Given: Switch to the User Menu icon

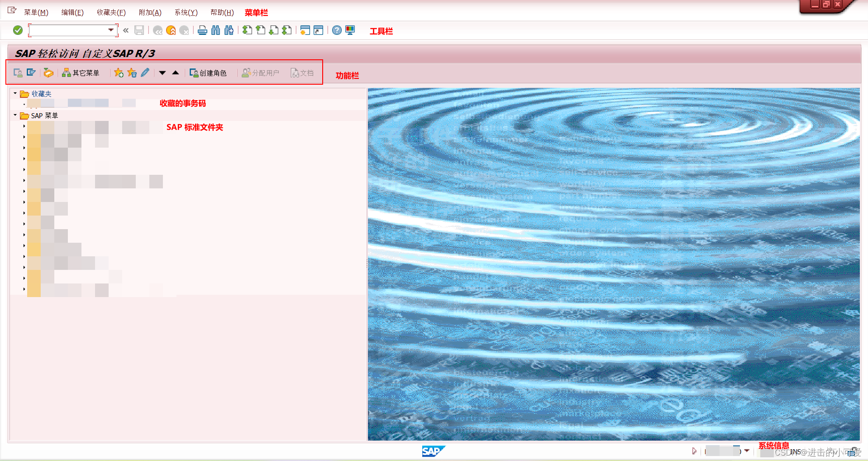Looking at the screenshot, I should click(18, 72).
